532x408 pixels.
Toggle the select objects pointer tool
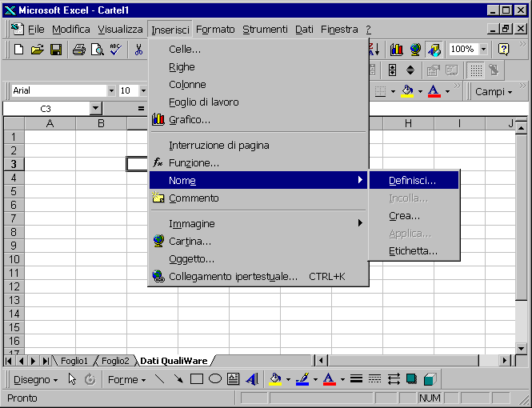click(72, 379)
